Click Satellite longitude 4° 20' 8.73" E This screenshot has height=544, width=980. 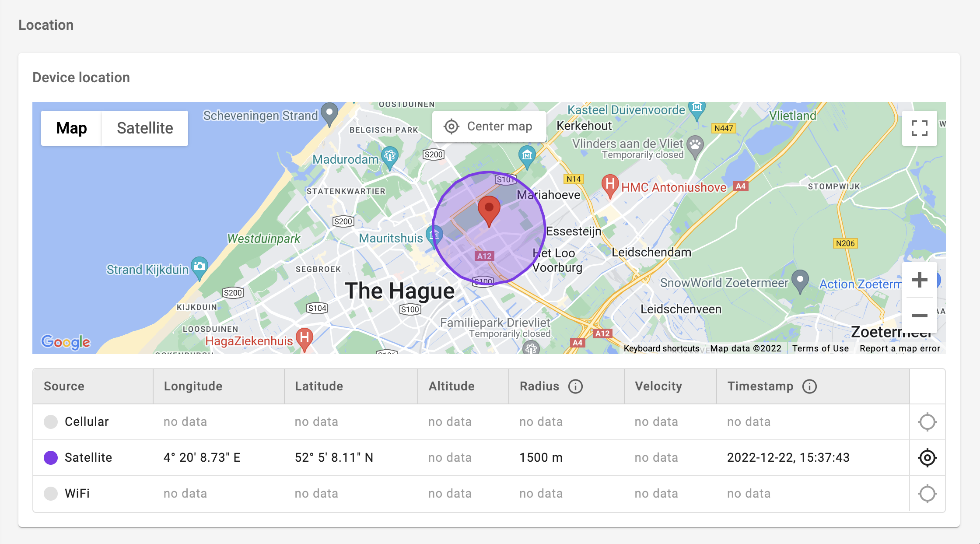(202, 458)
